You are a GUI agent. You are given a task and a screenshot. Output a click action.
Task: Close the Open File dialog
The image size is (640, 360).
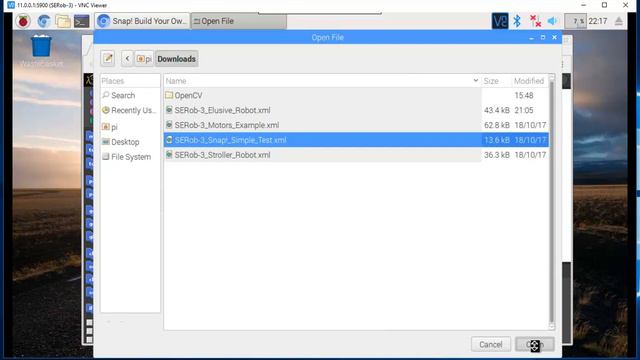pos(554,37)
